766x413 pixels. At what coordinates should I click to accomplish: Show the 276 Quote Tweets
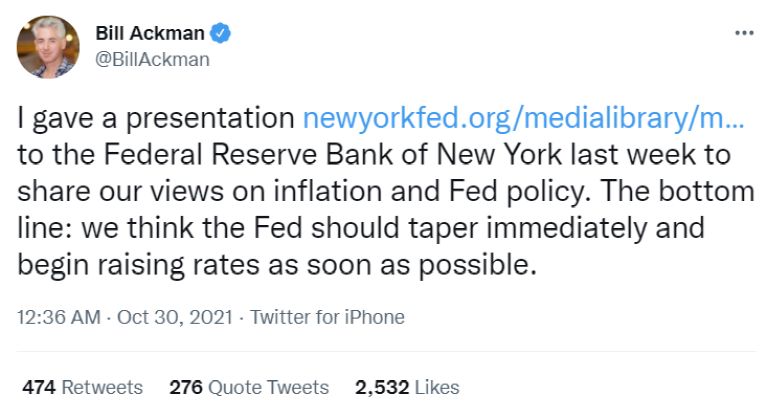[x=248, y=387]
